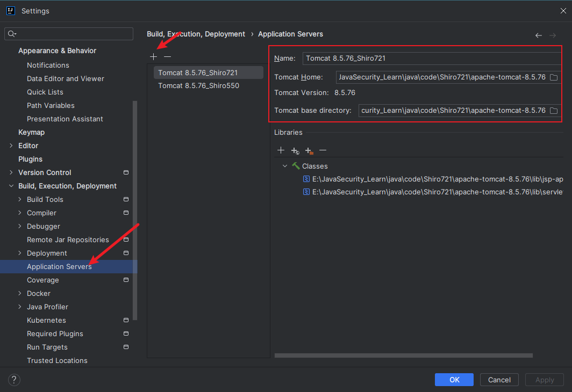Expand the Java Profiler node

[20, 307]
